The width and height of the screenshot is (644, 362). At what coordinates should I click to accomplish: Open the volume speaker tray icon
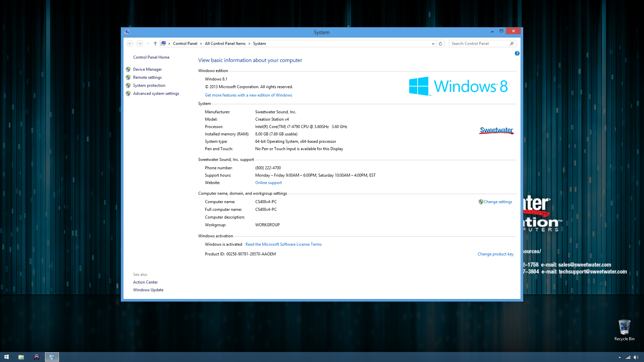click(636, 357)
